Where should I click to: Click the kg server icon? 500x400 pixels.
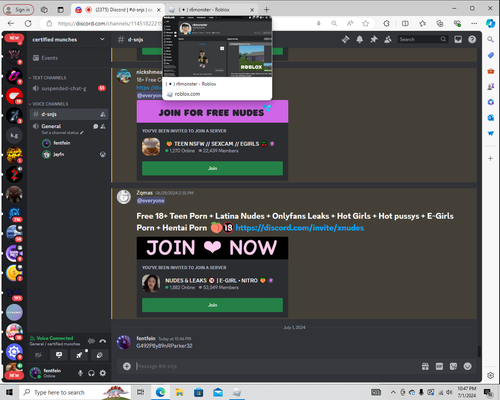click(x=14, y=135)
